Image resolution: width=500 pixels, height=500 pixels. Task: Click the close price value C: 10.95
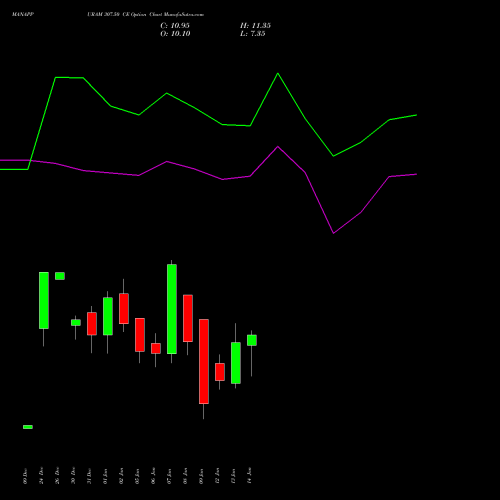click(175, 26)
